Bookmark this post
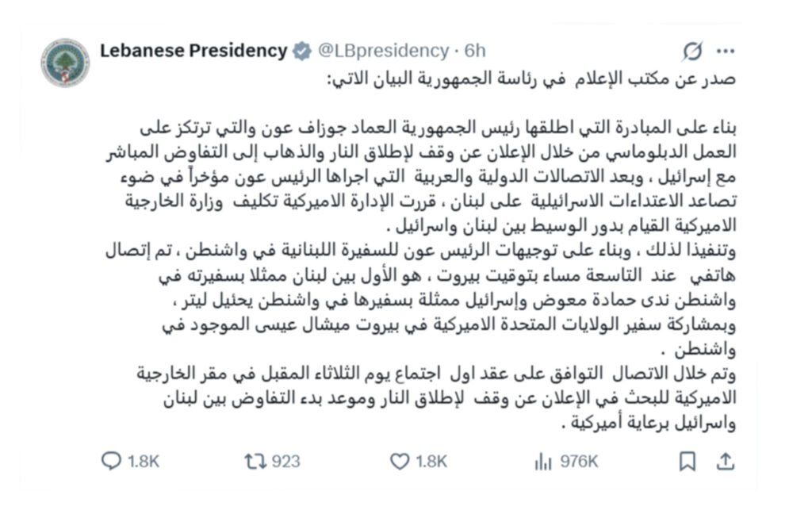 pos(688,461)
